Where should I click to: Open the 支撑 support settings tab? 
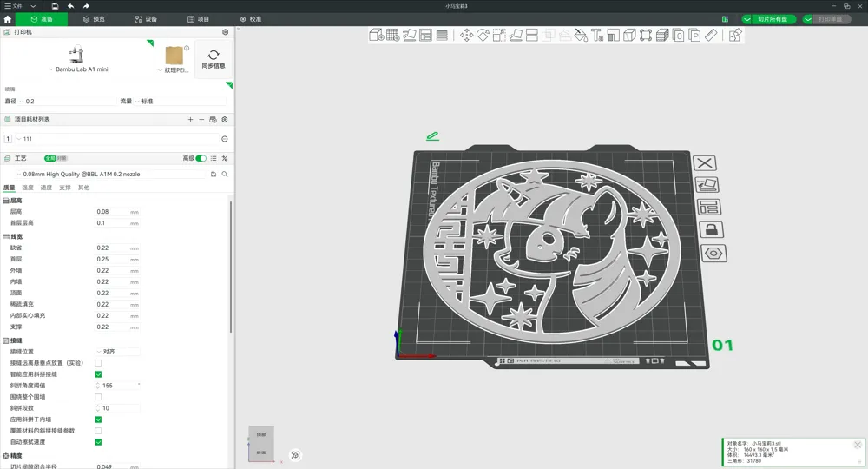coord(65,188)
